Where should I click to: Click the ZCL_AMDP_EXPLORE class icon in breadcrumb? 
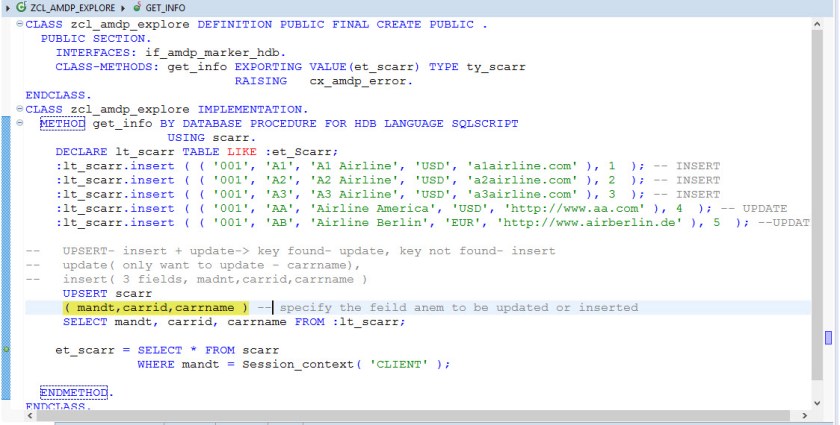(x=21, y=8)
